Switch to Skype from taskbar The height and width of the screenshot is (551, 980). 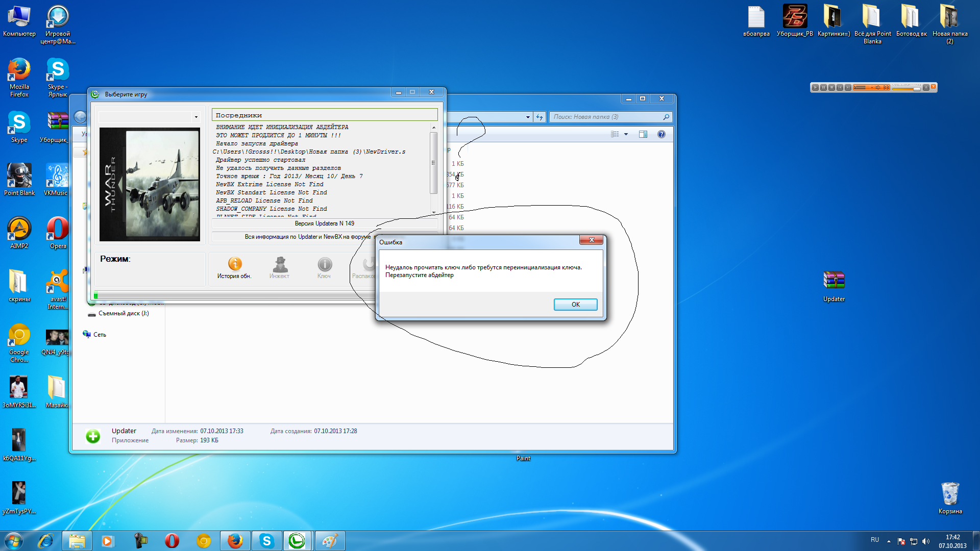(x=266, y=541)
